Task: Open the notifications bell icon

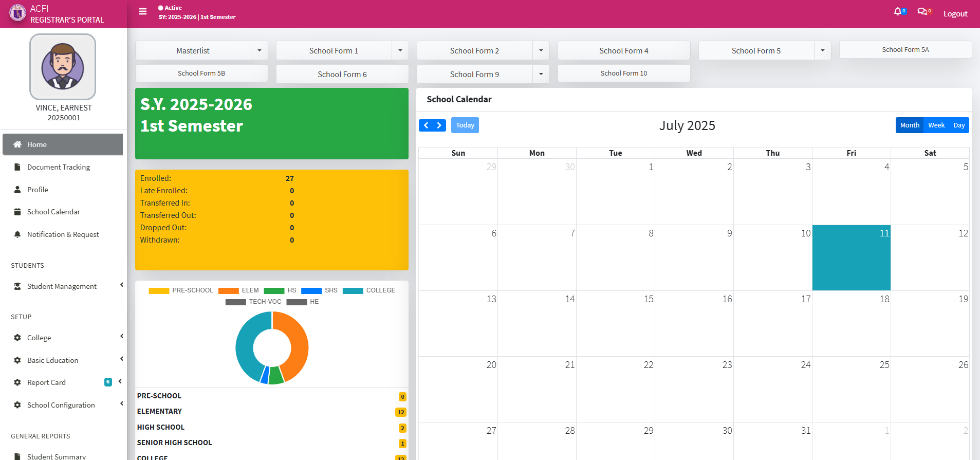Action: click(x=898, y=11)
